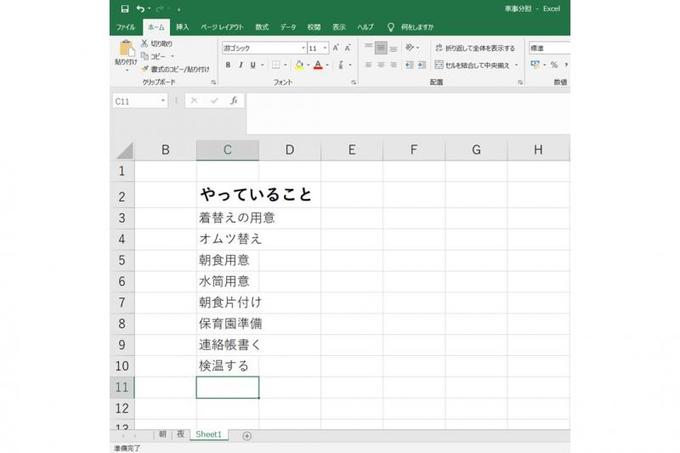Open the Copy dropdown arrow
The width and height of the screenshot is (680, 453).
[172, 56]
